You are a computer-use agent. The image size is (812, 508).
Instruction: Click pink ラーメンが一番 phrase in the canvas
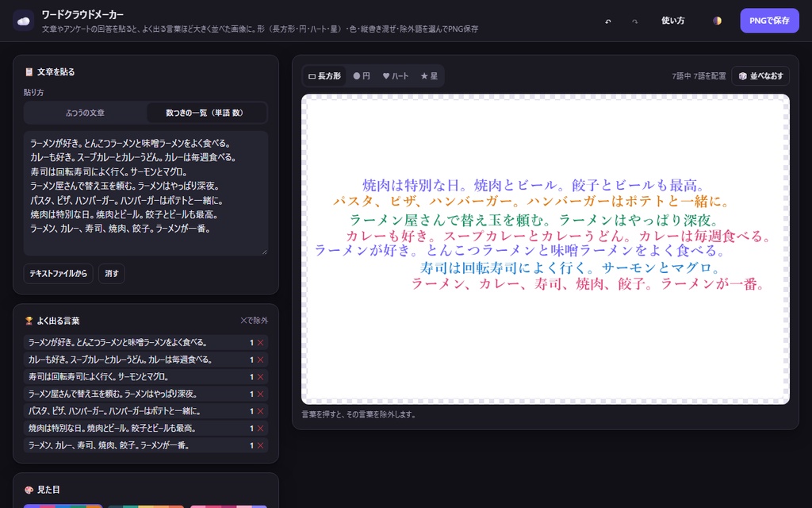(588, 284)
